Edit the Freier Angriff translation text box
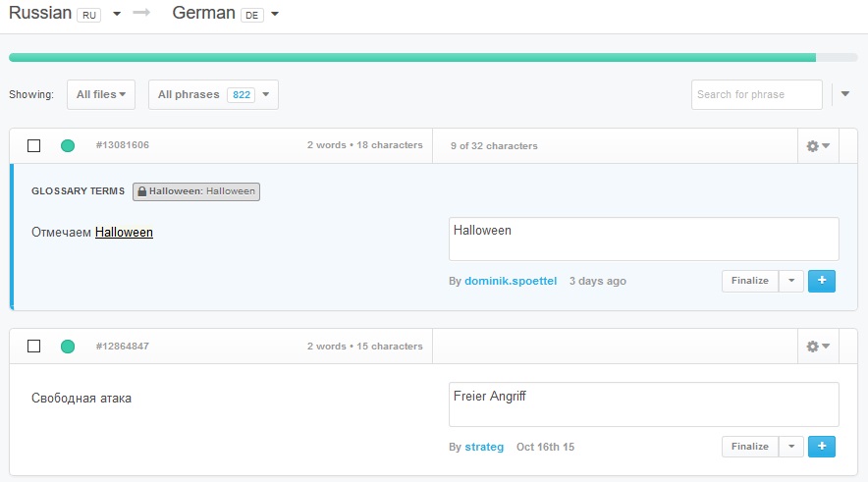 click(x=644, y=404)
